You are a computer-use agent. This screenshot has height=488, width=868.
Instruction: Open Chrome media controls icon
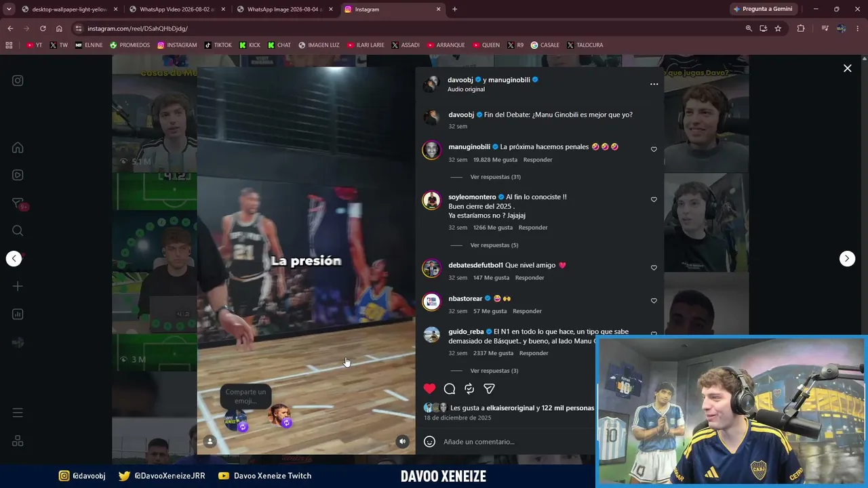(825, 28)
